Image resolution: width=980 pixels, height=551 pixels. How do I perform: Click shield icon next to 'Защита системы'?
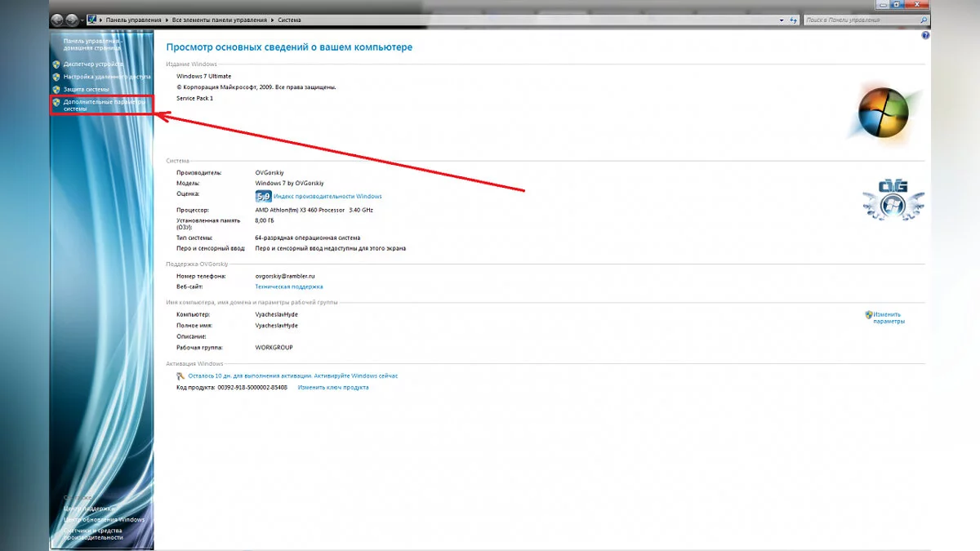(x=56, y=89)
